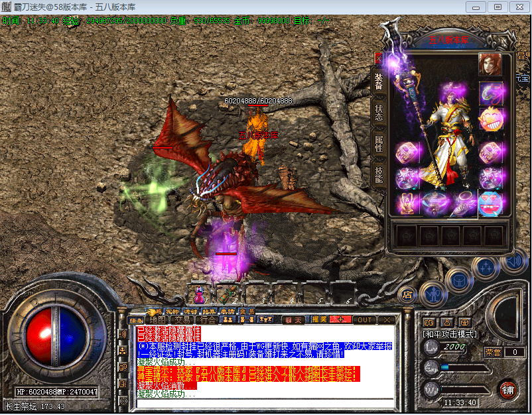Click the blue heart-eyes emoji slot
The image size is (532, 415).
[x=491, y=204]
